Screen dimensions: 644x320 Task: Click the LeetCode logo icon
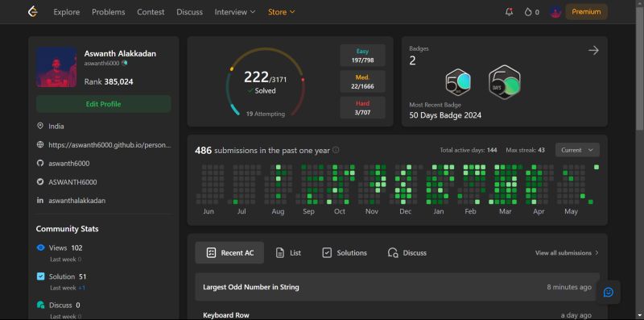33,12
